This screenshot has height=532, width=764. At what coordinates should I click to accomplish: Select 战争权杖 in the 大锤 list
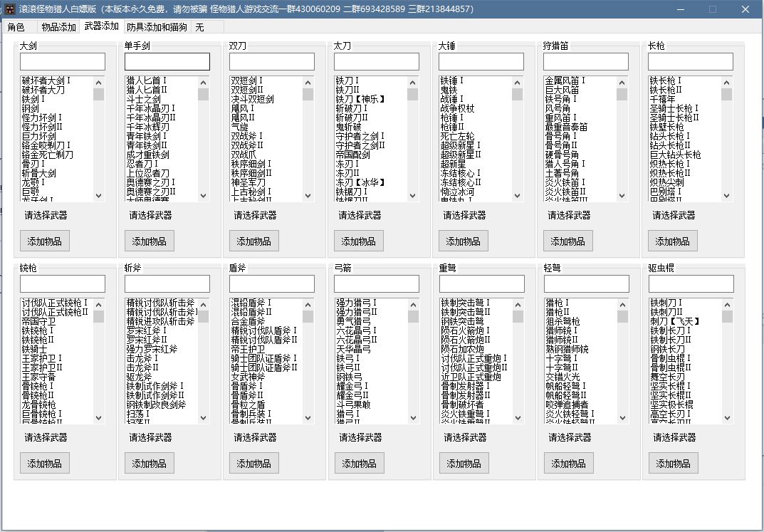[457, 109]
